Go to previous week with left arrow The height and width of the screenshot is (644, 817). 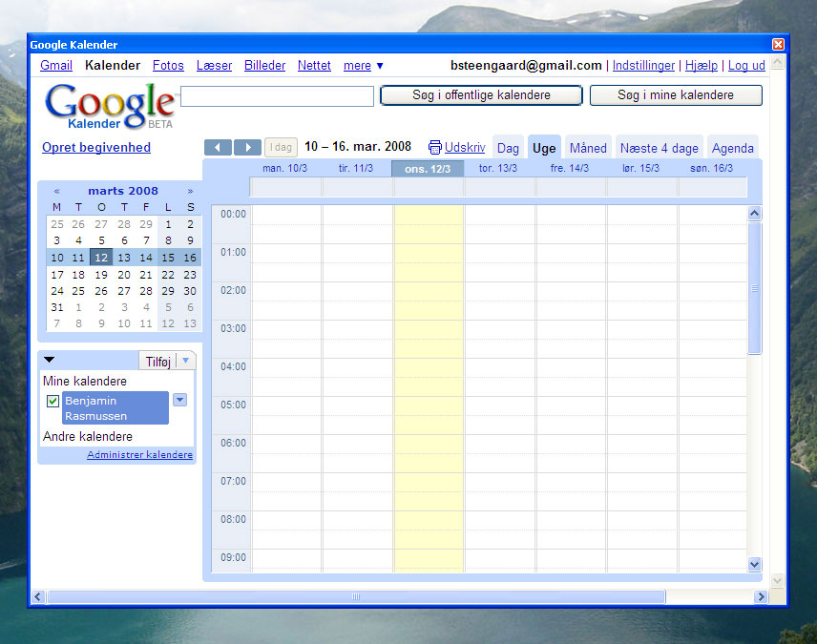click(219, 147)
